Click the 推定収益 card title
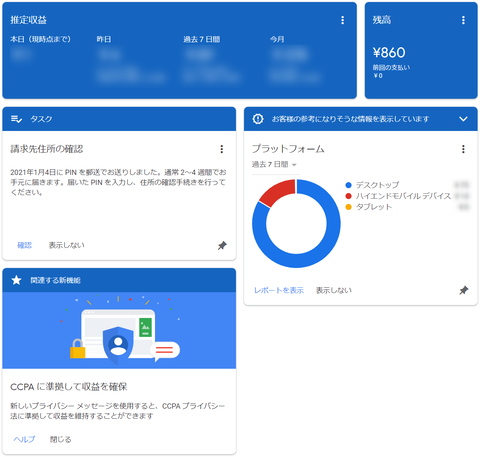The height and width of the screenshot is (457, 480). [29, 20]
